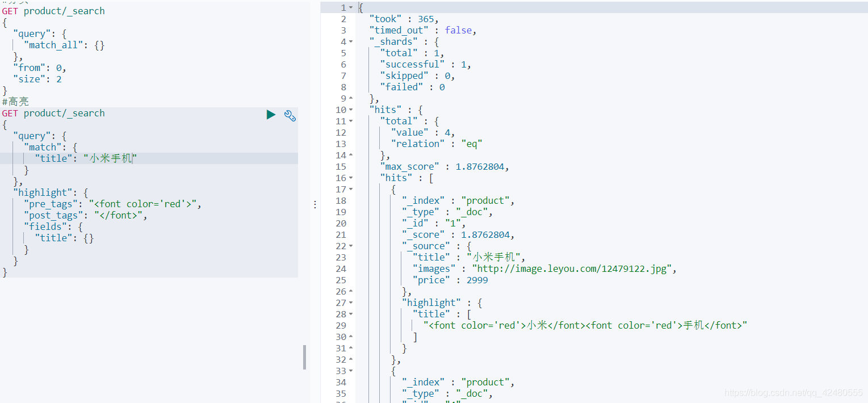Click the "post_tags" line in request
This screenshot has height=403, width=868.
coord(85,215)
